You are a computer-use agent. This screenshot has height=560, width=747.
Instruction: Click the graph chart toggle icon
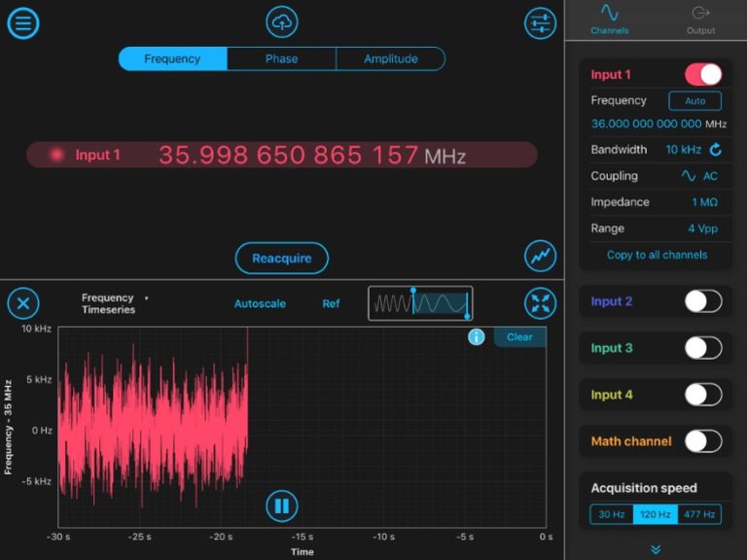540,256
